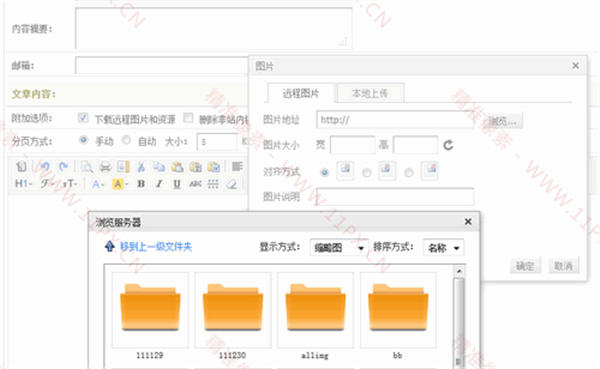Screen dimensions: 600x369
Task: Clear formatting with eraser icon
Action: click(232, 184)
